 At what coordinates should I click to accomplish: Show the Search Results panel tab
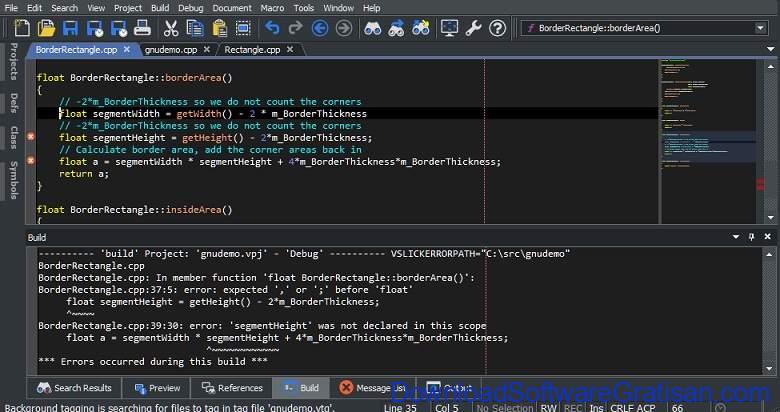click(x=74, y=388)
